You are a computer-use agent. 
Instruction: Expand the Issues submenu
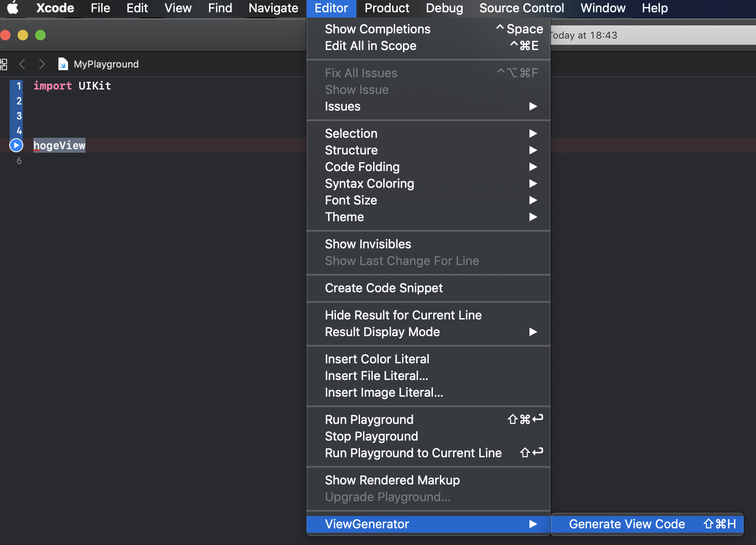tap(428, 106)
